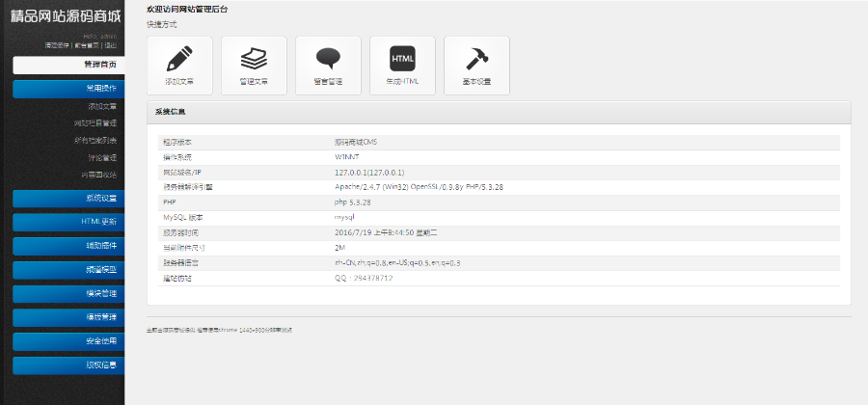The width and height of the screenshot is (868, 405).
Task: Click the 服务器语言 row label
Action: 180,263
